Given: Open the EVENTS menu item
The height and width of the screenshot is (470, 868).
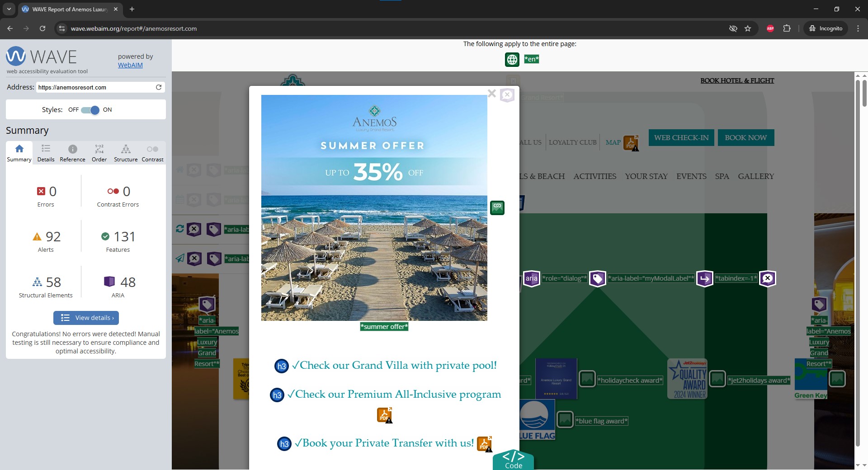Looking at the screenshot, I should pos(691,176).
